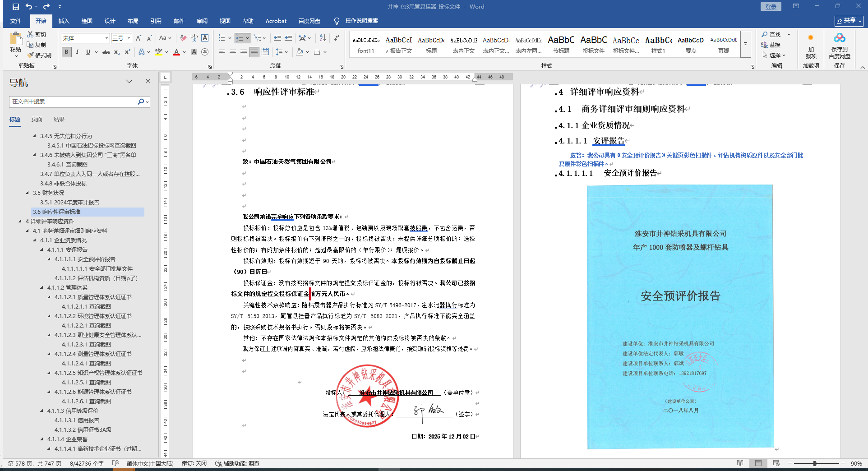
Task: Open the navigation pane options chevron
Action: coord(129,82)
